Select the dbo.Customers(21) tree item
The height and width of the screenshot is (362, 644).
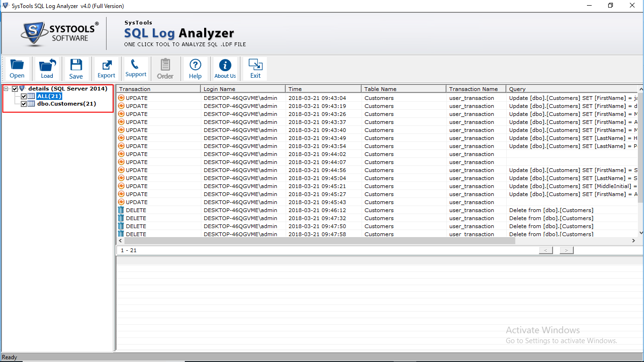[x=66, y=104]
